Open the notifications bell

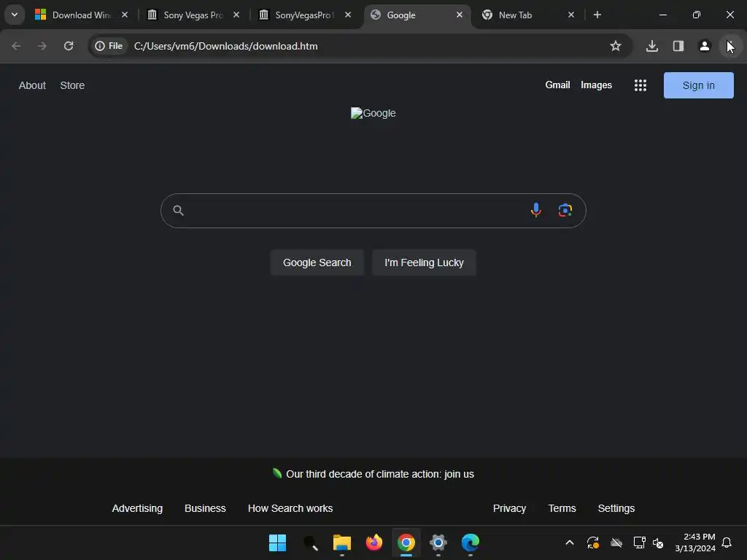[727, 542]
